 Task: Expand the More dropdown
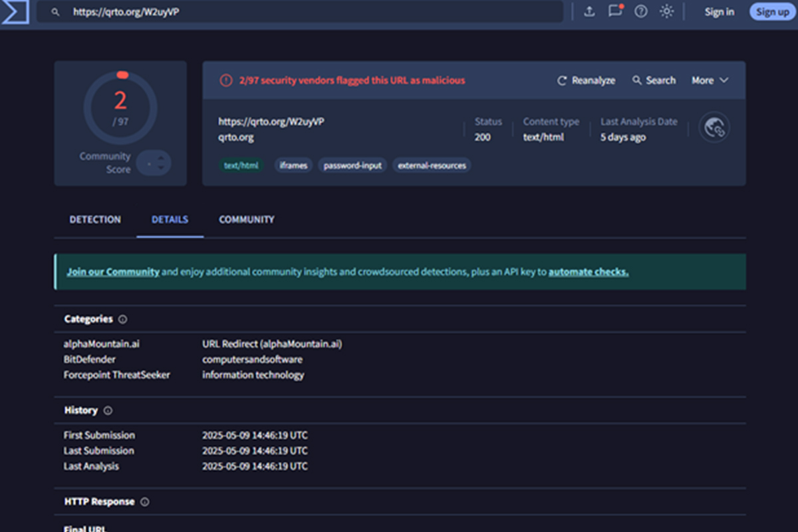(710, 80)
